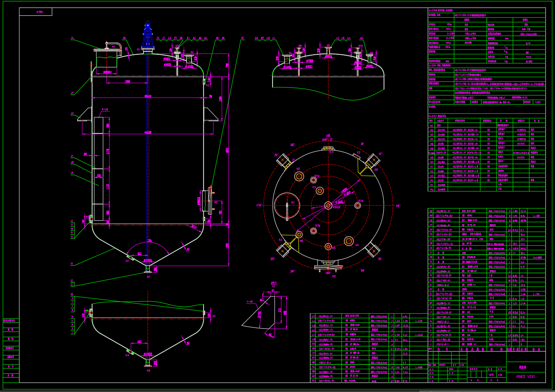Viewport: 555px width, 392px height.
Task: Select nozzle N2 circle in the plan view
Action: 299,176
